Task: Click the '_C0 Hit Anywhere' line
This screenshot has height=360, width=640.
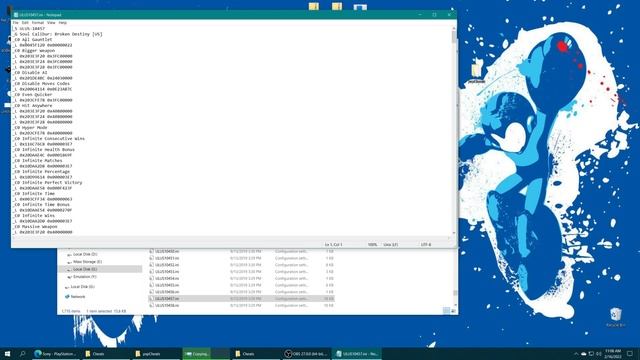Action: [x=33, y=106]
